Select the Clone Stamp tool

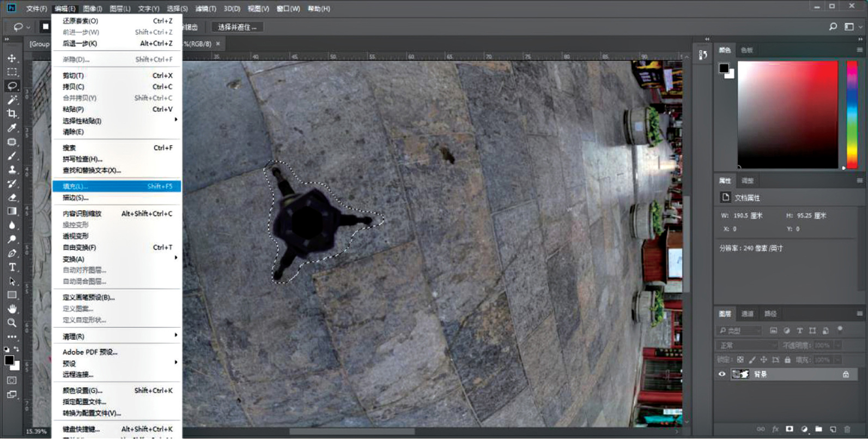tap(12, 170)
